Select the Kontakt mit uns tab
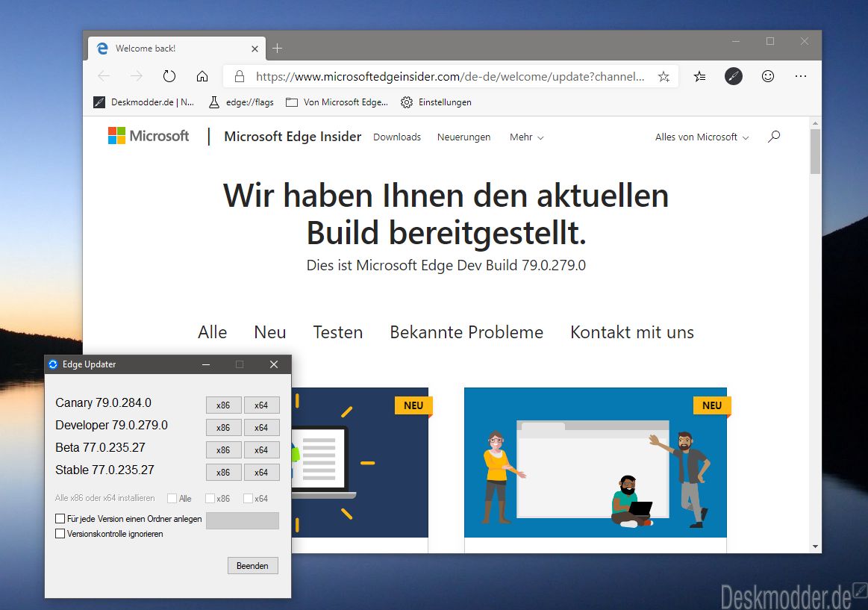The width and height of the screenshot is (868, 610). (x=632, y=332)
